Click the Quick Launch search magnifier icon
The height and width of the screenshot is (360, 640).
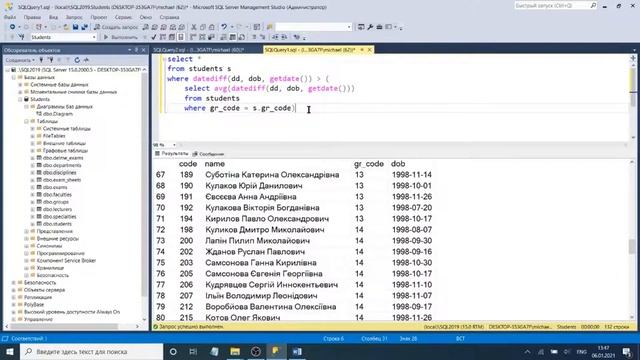pyautogui.click(x=593, y=5)
